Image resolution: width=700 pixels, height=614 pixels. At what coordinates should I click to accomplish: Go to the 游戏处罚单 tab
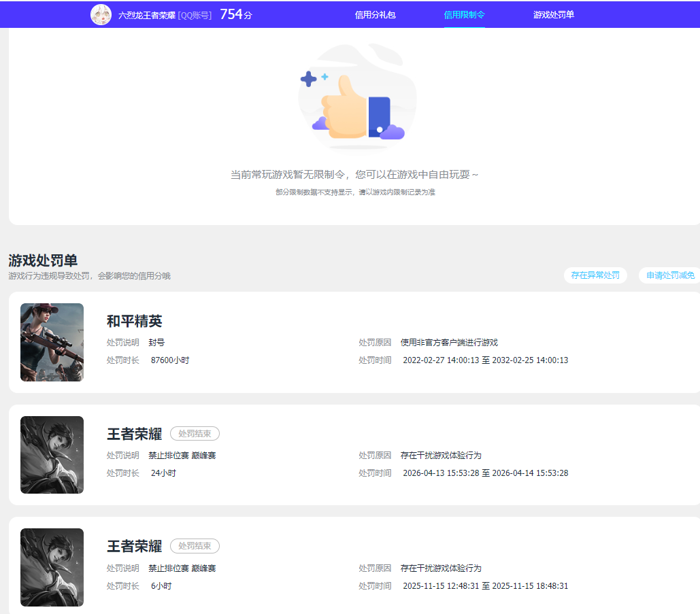tap(554, 15)
